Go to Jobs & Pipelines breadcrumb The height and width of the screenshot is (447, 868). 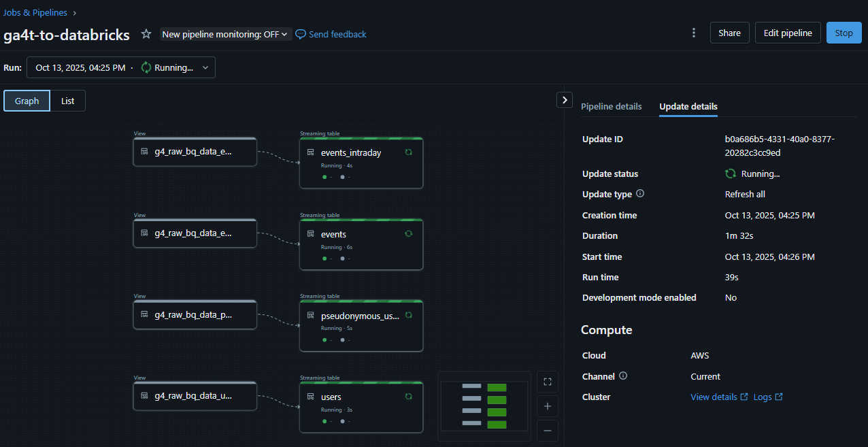coord(35,12)
